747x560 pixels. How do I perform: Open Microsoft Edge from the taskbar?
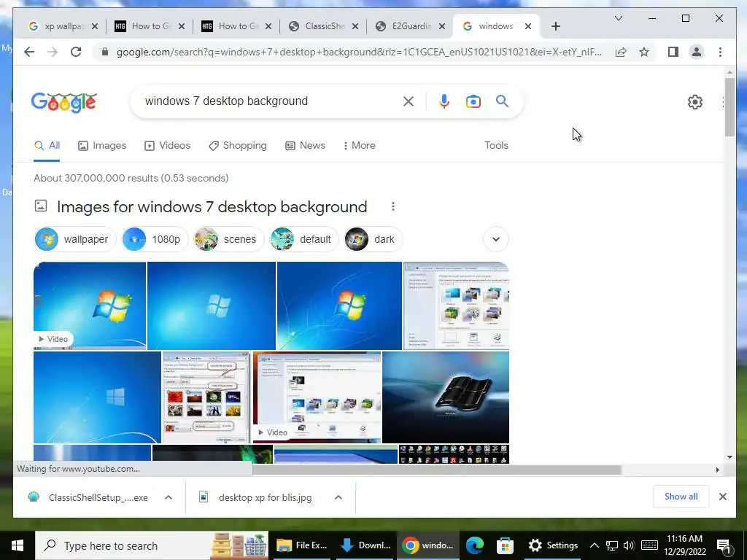tap(474, 545)
